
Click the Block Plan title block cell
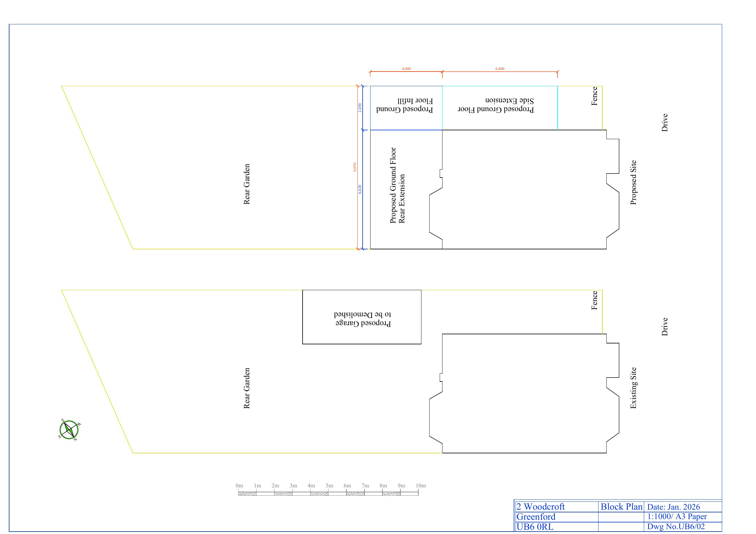(x=621, y=507)
